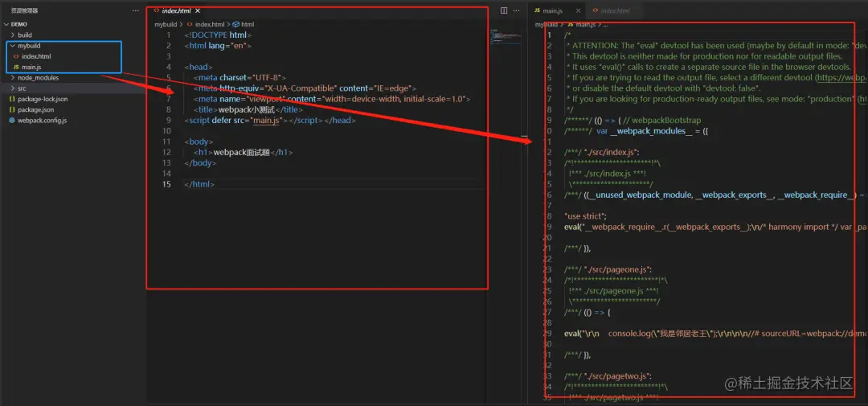This screenshot has height=406, width=868.
Task: Click the meta charset="UTF-8" line
Action: [240, 77]
